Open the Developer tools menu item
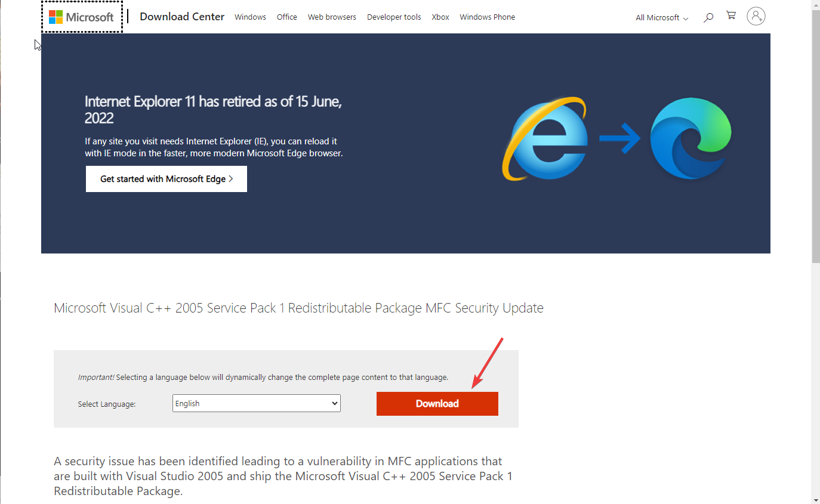Image resolution: width=820 pixels, height=504 pixels. click(x=394, y=17)
